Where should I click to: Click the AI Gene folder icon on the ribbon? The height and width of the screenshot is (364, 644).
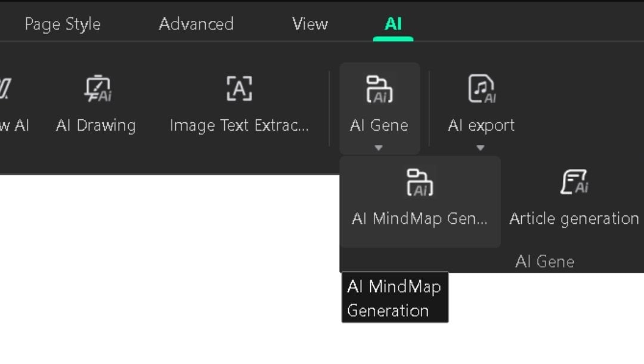(379, 88)
